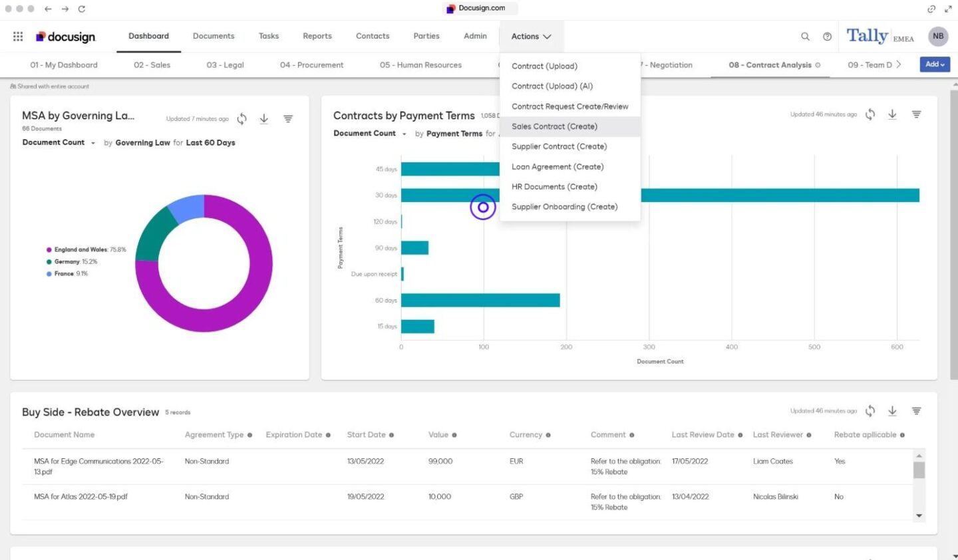Viewport: 958px width, 560px height.
Task: Collapse the Actions dropdown
Action: coord(531,36)
